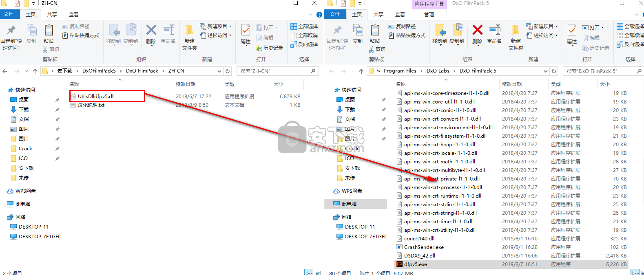The width and height of the screenshot is (644, 275).
Task: Click Properties (属性) in ZH-CN window
Action: pos(246,34)
